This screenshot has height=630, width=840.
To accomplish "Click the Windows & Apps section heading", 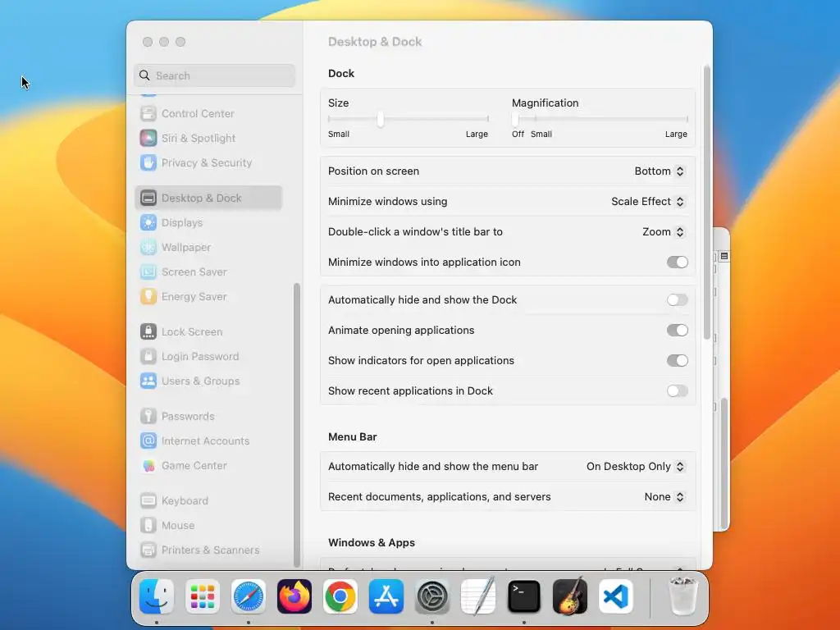I will click(372, 543).
